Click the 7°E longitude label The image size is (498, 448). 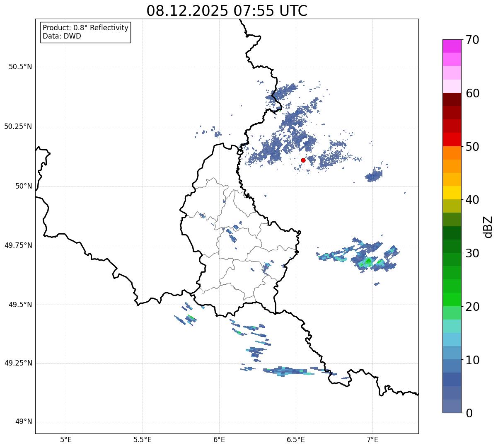372,439
